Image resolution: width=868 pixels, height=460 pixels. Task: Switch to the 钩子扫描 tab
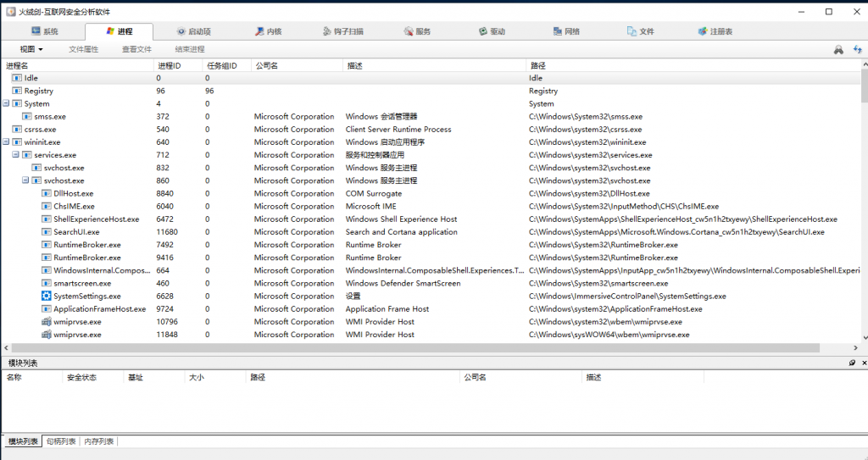(x=343, y=31)
